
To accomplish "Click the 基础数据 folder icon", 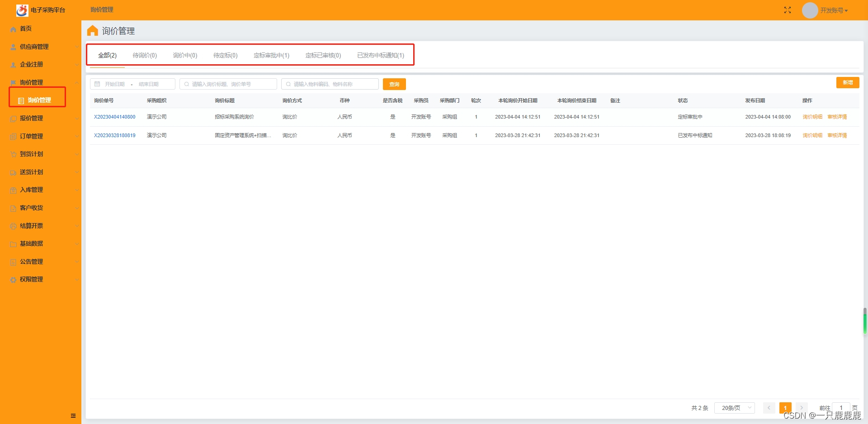I will coord(13,244).
